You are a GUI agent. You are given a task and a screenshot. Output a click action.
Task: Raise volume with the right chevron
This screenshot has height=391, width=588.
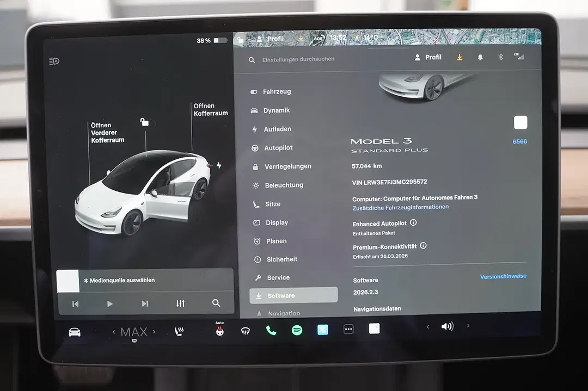468,326
